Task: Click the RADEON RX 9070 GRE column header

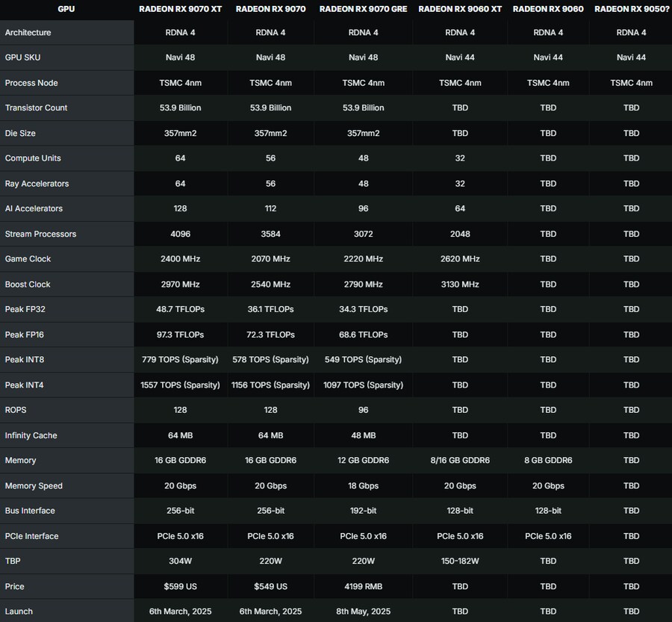Action: (x=363, y=9)
